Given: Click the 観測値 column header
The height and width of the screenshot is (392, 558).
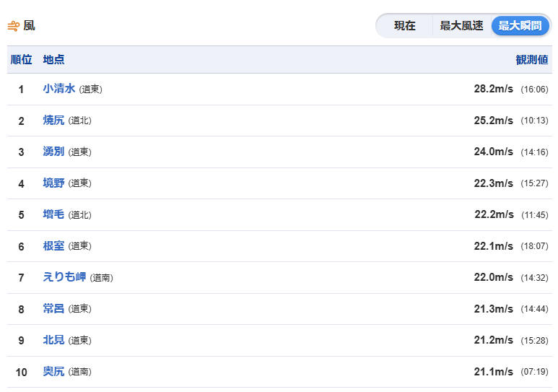Looking at the screenshot, I should pos(532,59).
